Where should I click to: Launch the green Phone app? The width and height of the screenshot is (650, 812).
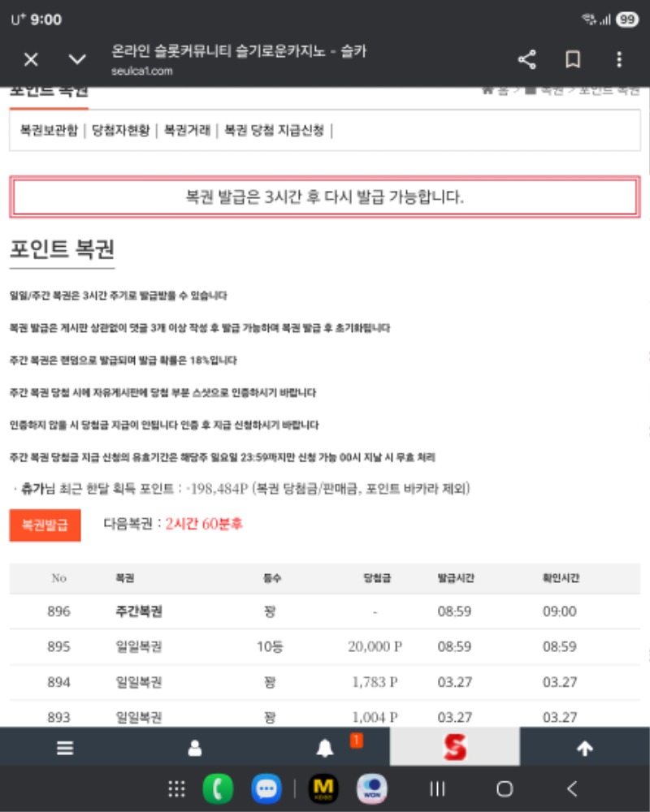(x=217, y=788)
